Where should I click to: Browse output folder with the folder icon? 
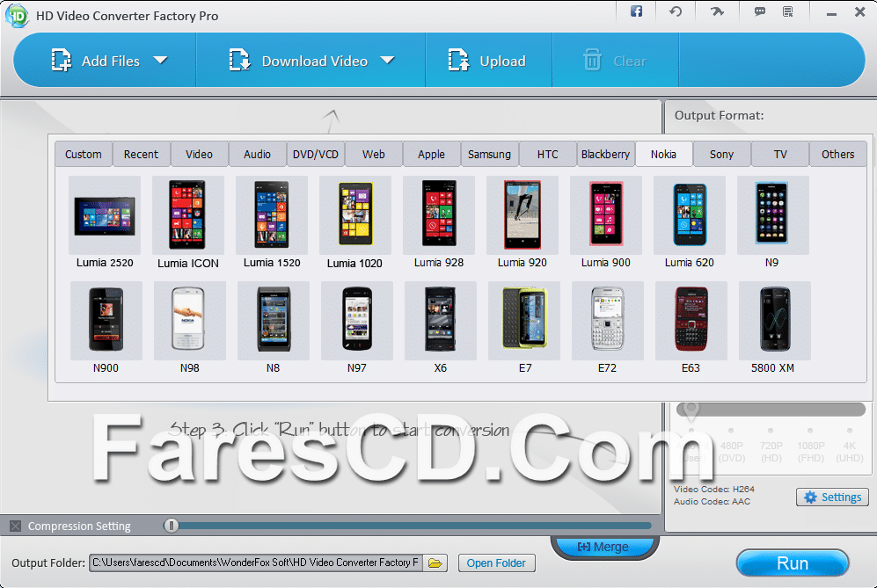coord(435,563)
